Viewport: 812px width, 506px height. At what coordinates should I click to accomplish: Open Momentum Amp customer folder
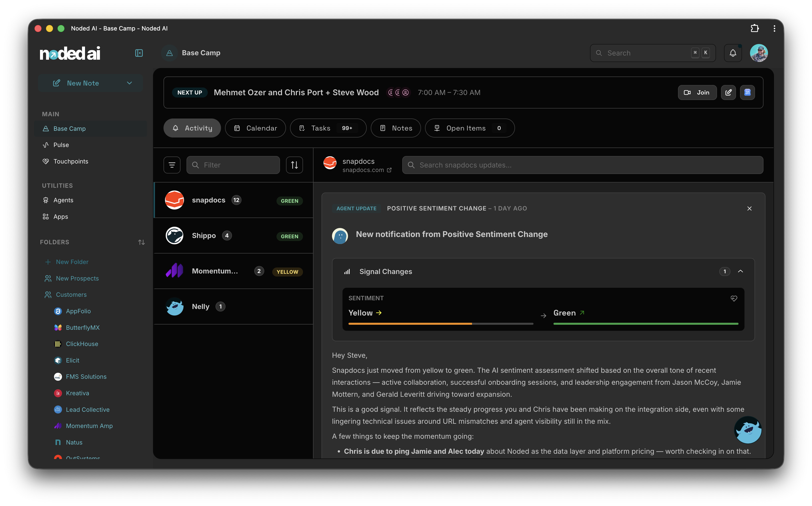tap(83, 426)
